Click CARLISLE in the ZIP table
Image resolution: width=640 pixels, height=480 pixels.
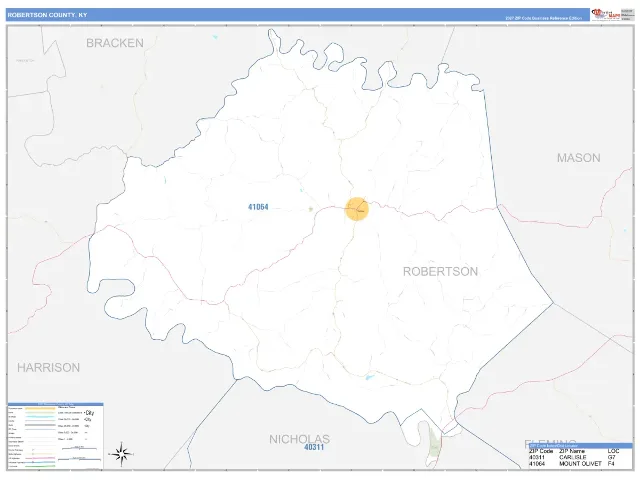point(573,458)
